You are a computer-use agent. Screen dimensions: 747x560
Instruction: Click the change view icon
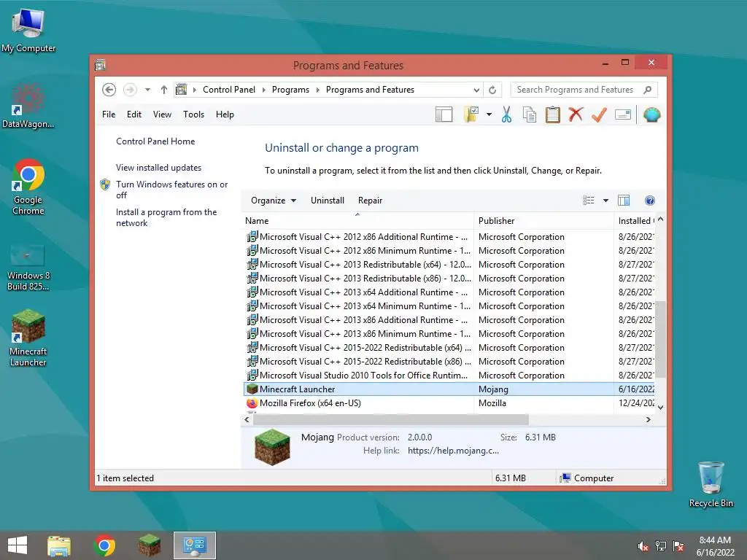coord(589,201)
